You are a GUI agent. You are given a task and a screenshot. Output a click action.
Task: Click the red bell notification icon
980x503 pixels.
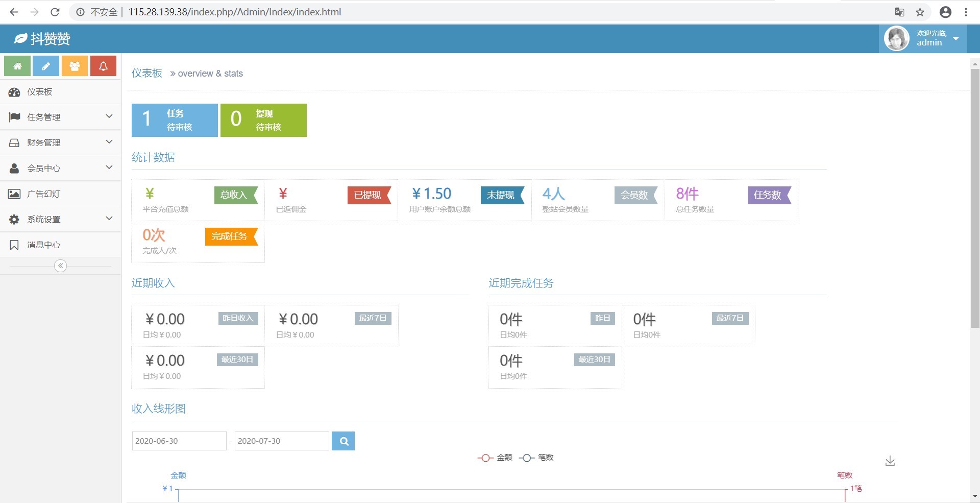click(103, 66)
